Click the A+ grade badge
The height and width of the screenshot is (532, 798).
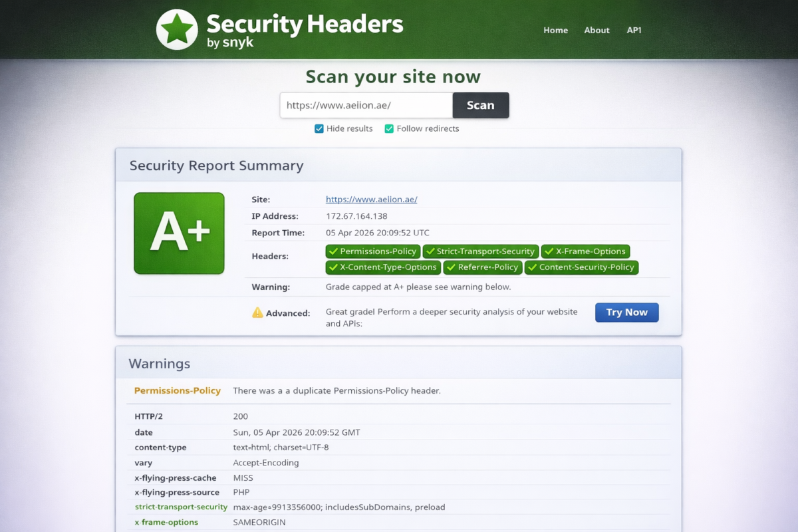click(x=179, y=233)
